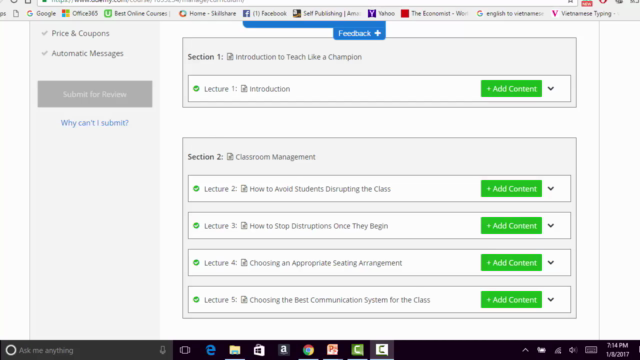Click Lecture 1 green check icon

pyautogui.click(x=196, y=89)
